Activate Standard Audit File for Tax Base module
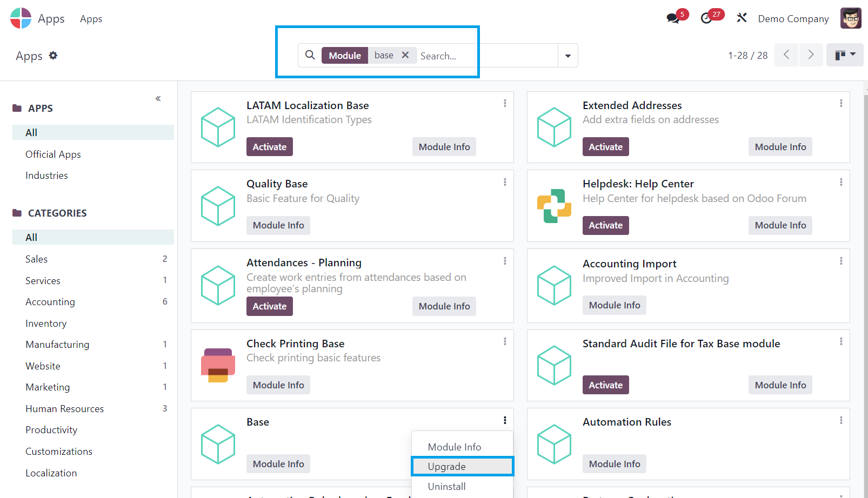 [x=605, y=385]
